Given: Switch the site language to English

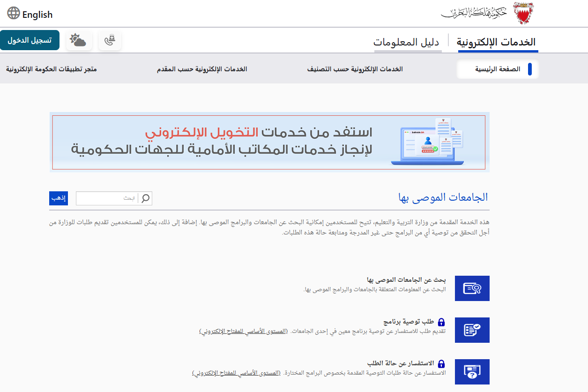Looking at the screenshot, I should pyautogui.click(x=37, y=15).
